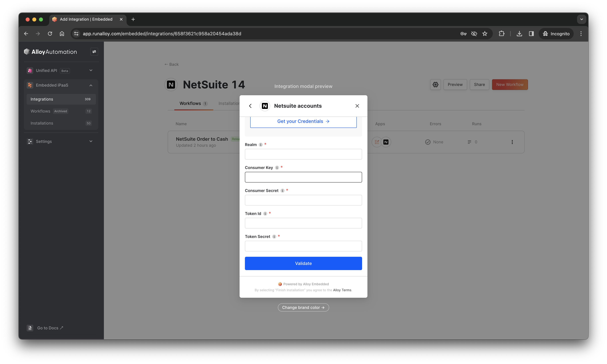Click Change brand color button
The image size is (607, 364).
pos(303,307)
